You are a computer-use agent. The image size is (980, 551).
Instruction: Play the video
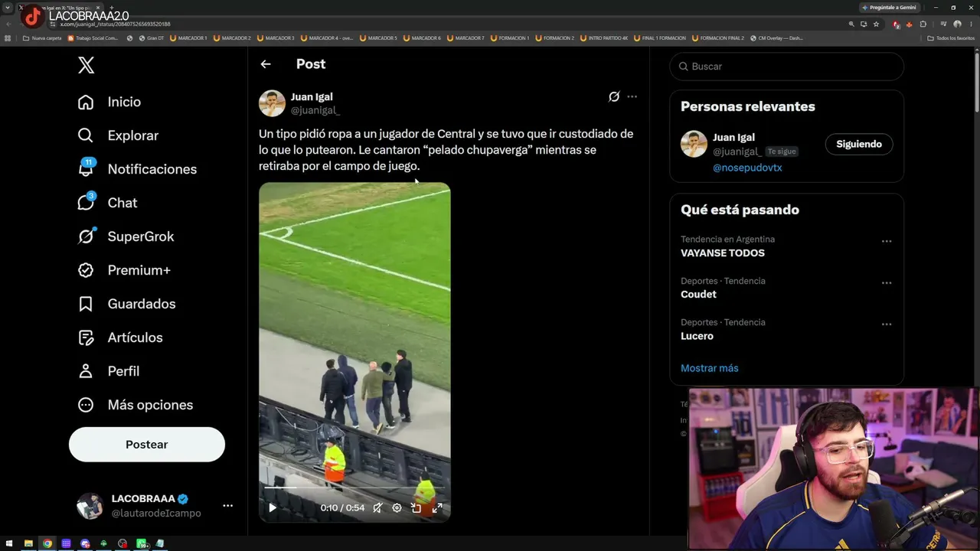point(273,507)
